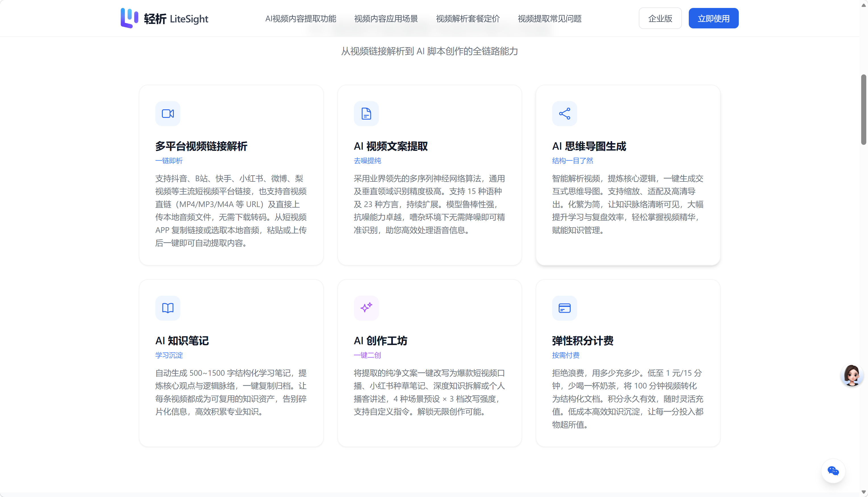This screenshot has width=868, height=497.
Task: Open the customer service avatar widget
Action: pyautogui.click(x=852, y=375)
